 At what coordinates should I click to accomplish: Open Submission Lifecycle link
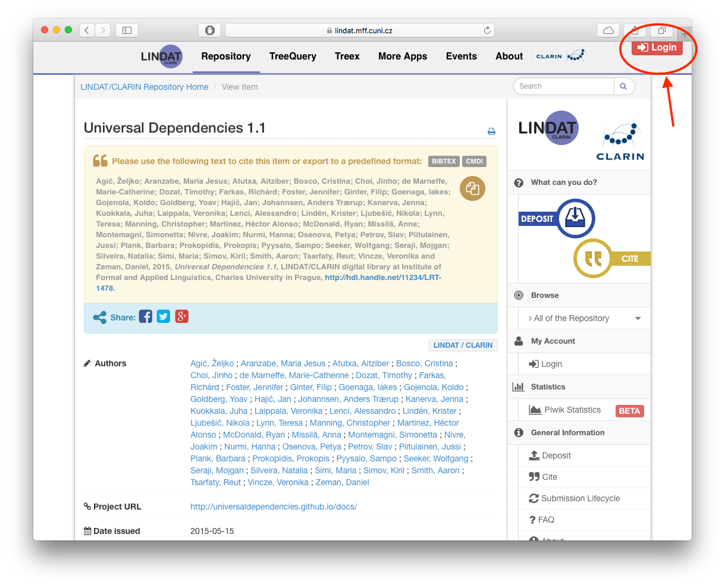[x=575, y=498]
